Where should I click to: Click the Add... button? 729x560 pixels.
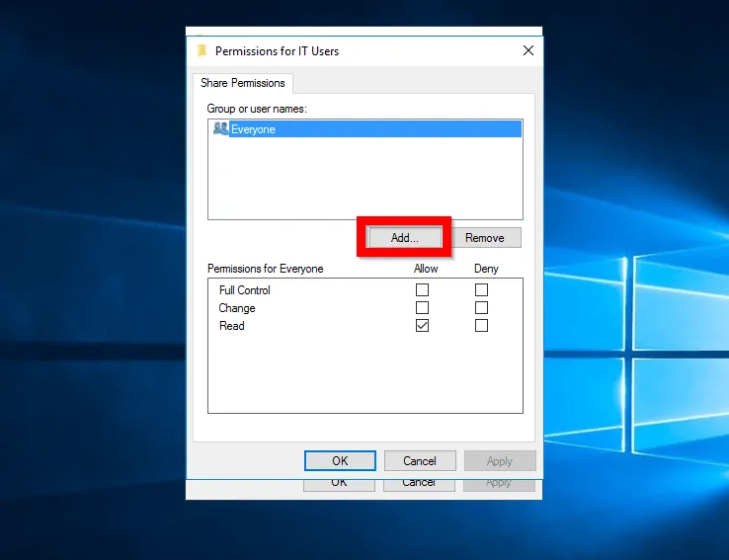404,238
